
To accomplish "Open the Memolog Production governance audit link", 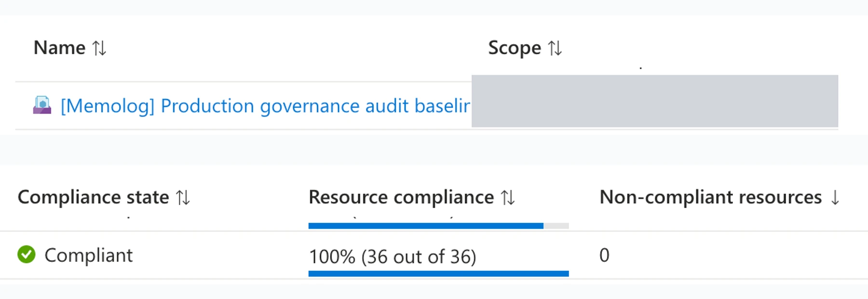I will [x=265, y=106].
